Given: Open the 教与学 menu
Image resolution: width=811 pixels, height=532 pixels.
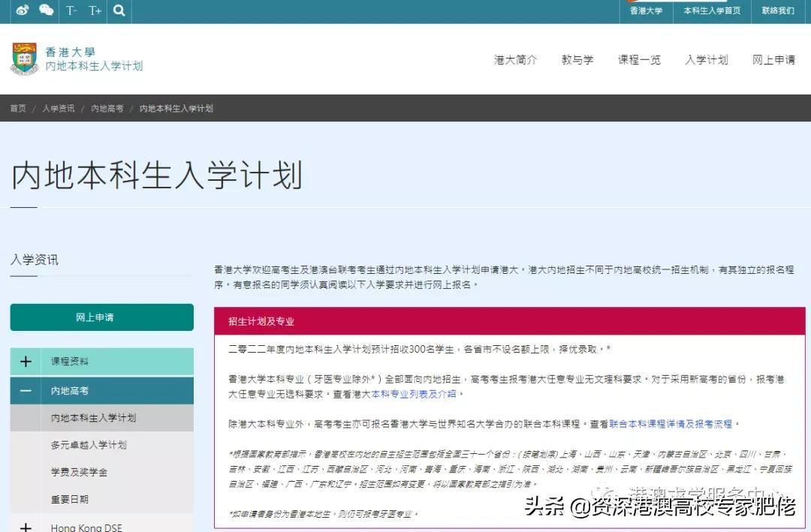Looking at the screenshot, I should (x=577, y=59).
